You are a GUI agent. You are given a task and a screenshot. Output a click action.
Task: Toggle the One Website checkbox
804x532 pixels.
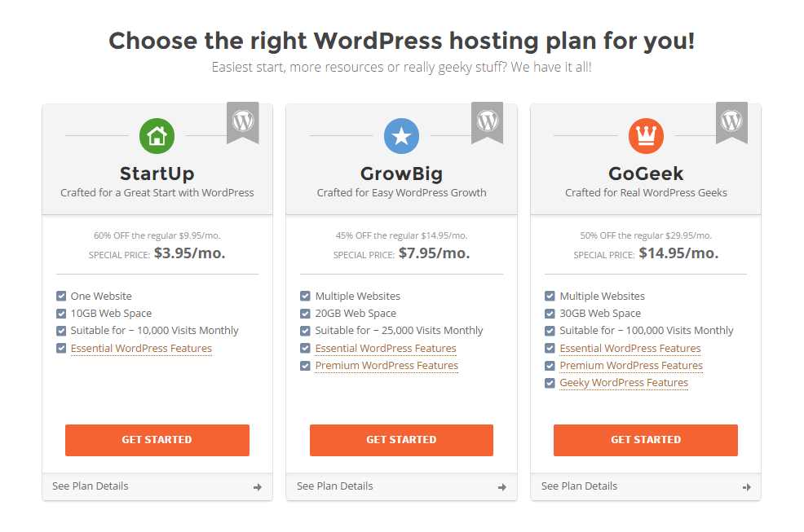pyautogui.click(x=61, y=296)
